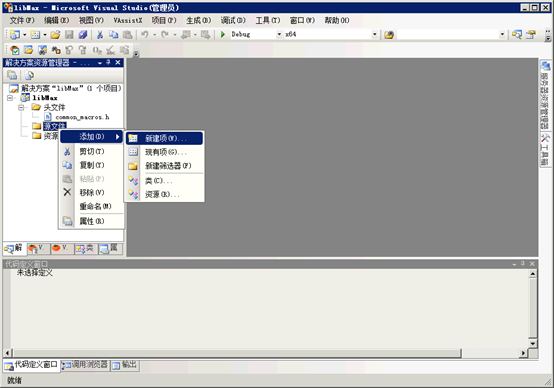Click the Navigate Backward icon

[185, 35]
